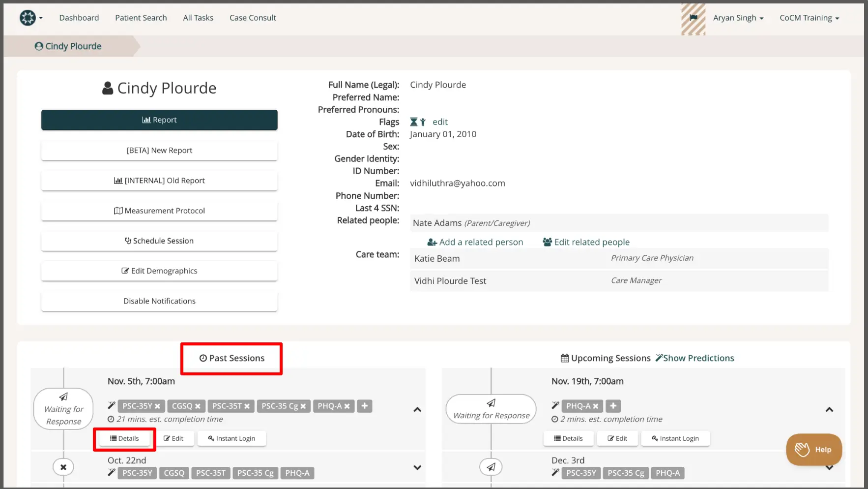The width and height of the screenshot is (868, 489).
Task: Click the calendar icon beside Upcoming Sessions
Action: tap(566, 358)
